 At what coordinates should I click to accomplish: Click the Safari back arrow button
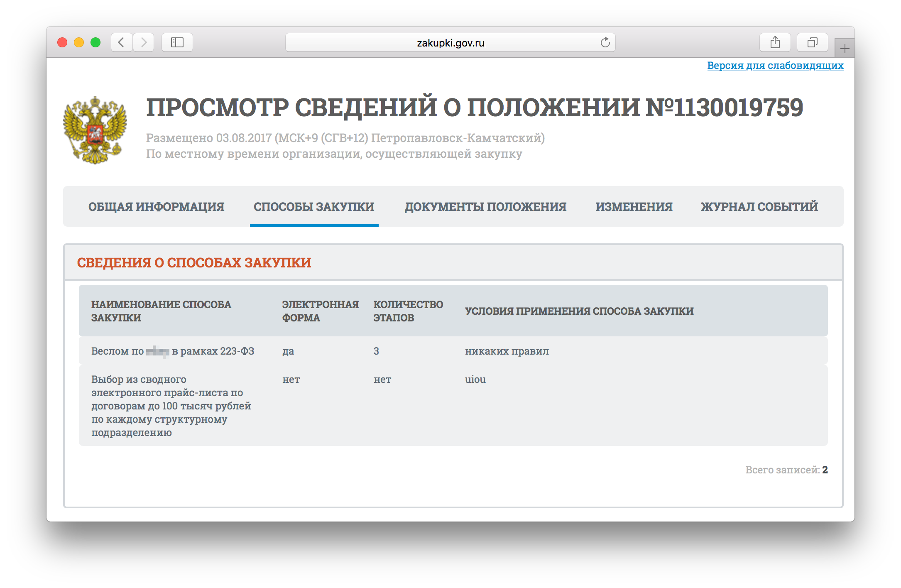tap(121, 42)
